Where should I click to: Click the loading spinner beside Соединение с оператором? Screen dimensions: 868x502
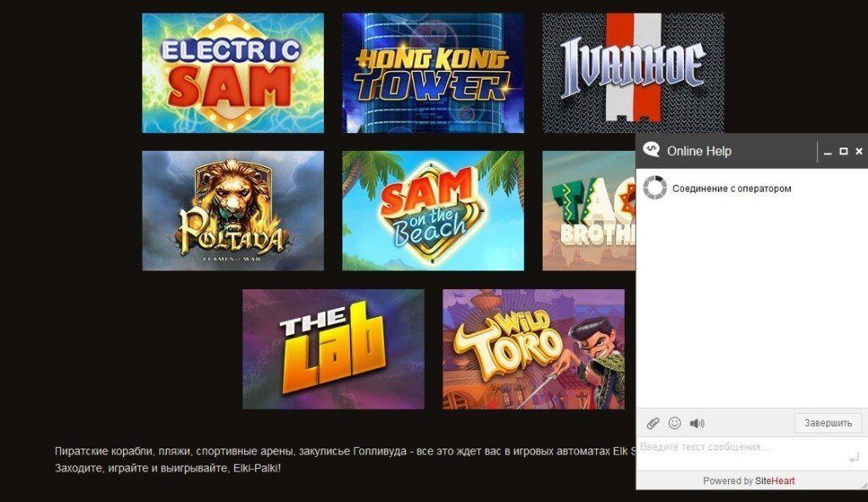[x=654, y=188]
